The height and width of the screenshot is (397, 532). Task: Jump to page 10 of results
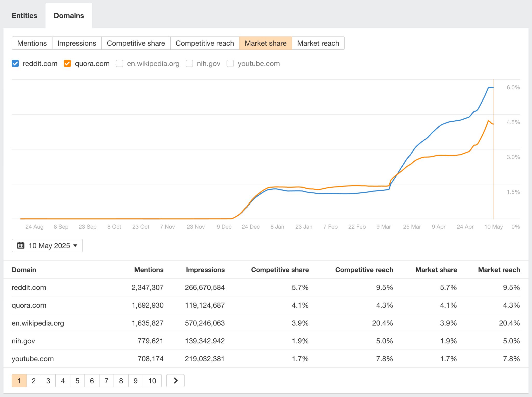(152, 380)
